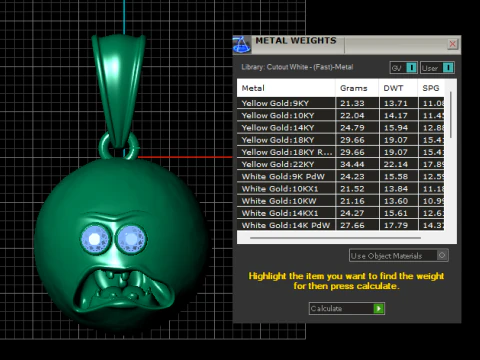
Task: Click the Metal Weights flask icon
Action: [242, 45]
